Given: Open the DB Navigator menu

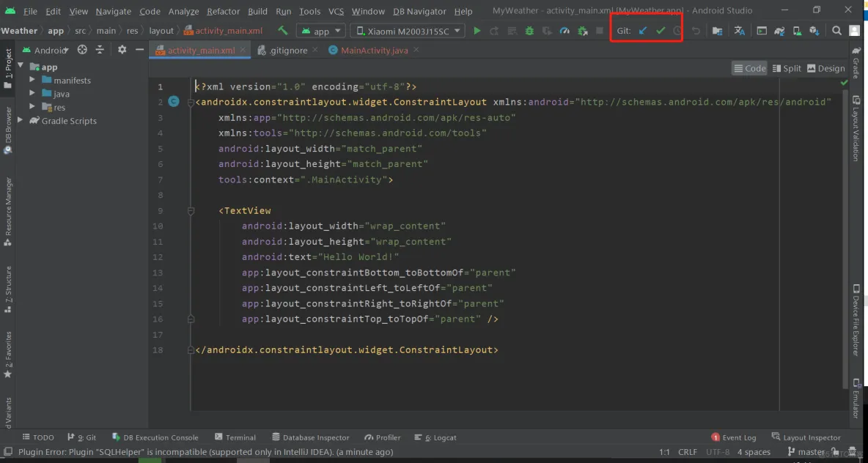Looking at the screenshot, I should pos(419,11).
